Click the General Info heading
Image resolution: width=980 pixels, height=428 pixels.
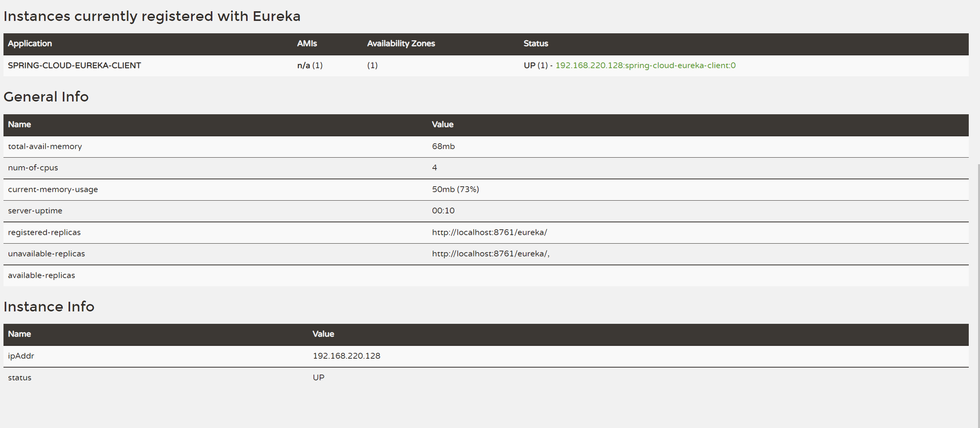(x=46, y=97)
